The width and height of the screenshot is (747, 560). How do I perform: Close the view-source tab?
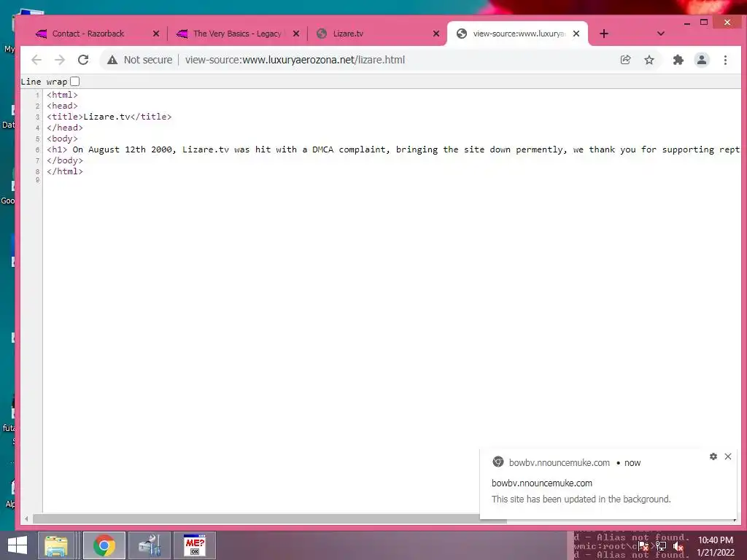576,34
